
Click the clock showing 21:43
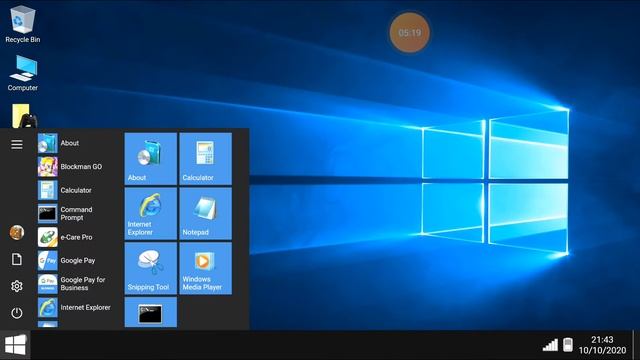602,340
